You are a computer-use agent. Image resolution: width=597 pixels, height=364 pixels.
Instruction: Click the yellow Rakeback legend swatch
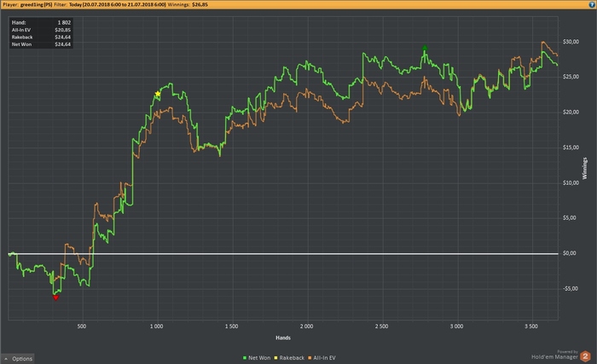pos(276,358)
